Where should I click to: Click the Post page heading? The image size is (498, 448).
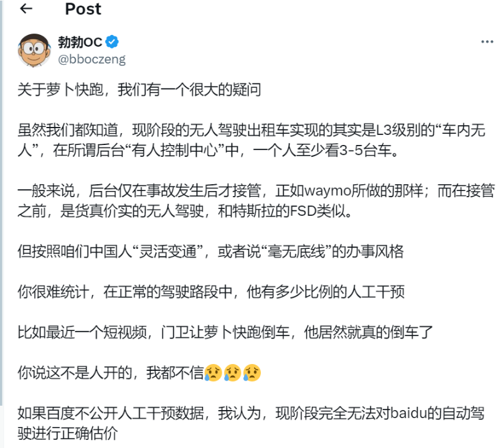point(83,10)
